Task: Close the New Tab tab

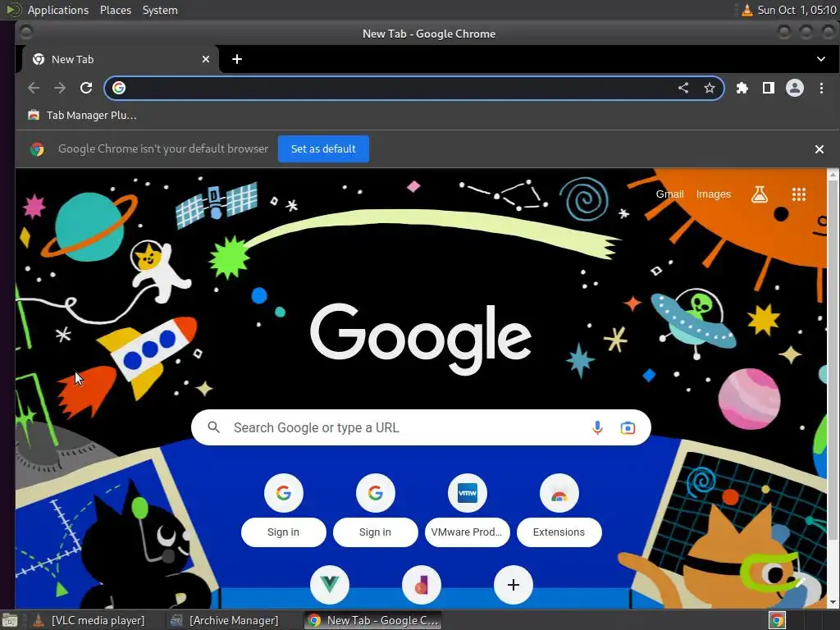Action: click(206, 59)
